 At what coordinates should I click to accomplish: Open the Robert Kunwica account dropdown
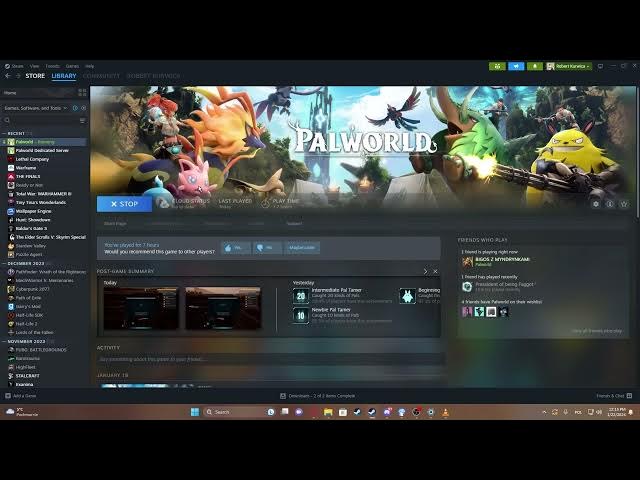click(x=569, y=66)
